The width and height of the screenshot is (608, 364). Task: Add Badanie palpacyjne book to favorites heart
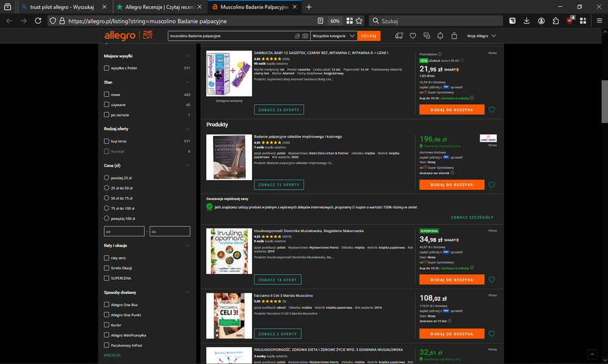(492, 185)
